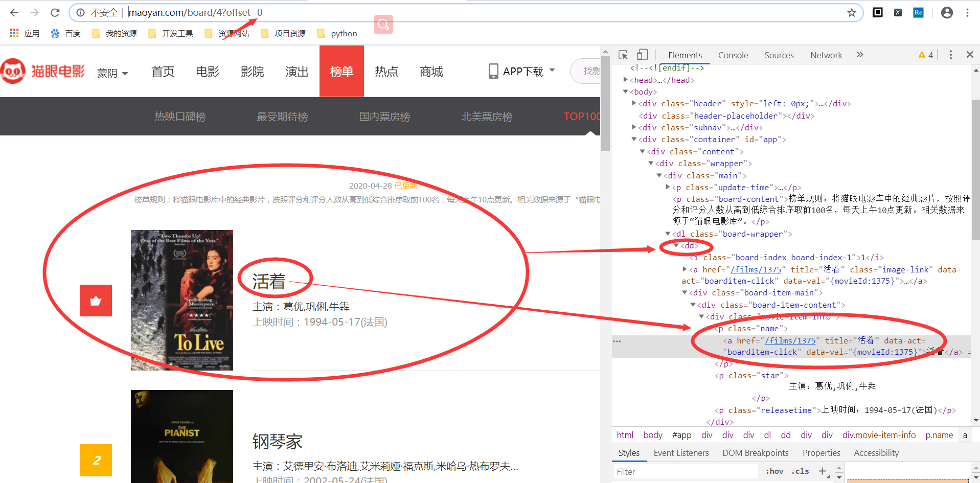Collapse the div class board-item-main node
This screenshot has width=980, height=483.
685,292
